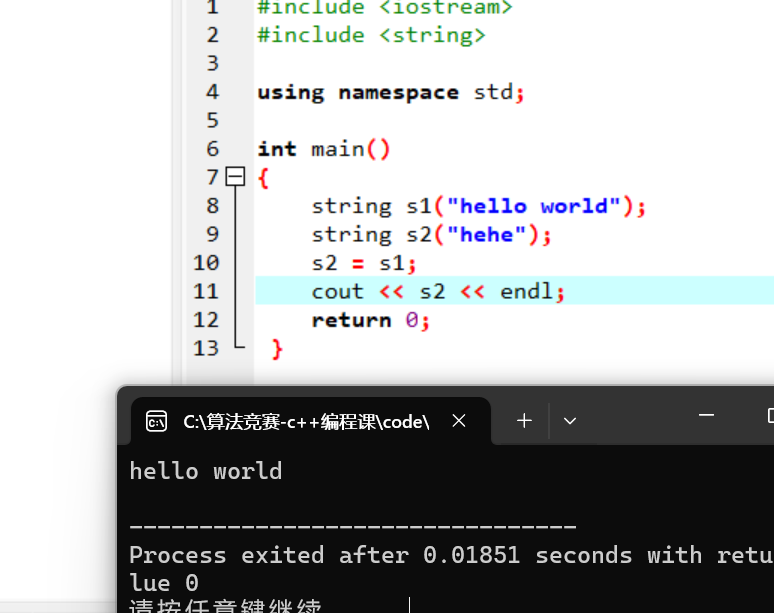774x613 pixels.
Task: Click the "hello world" string literal
Action: (x=534, y=206)
